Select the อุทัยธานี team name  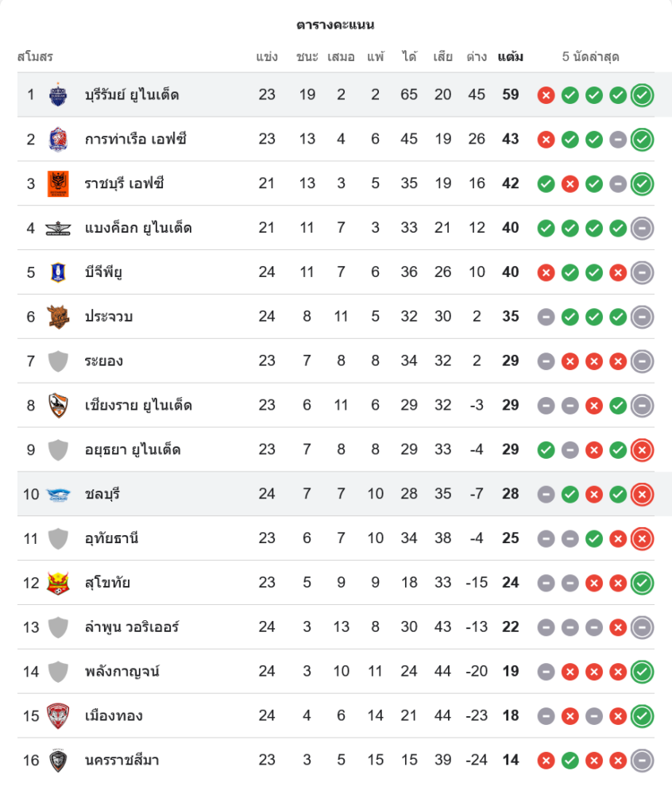pos(112,538)
